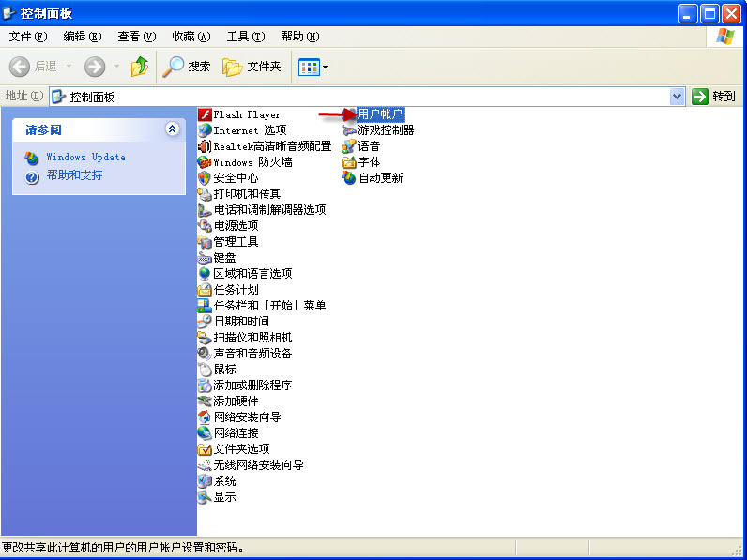Click the 转到 go button
Image resolution: width=747 pixels, height=560 pixels.
713,97
